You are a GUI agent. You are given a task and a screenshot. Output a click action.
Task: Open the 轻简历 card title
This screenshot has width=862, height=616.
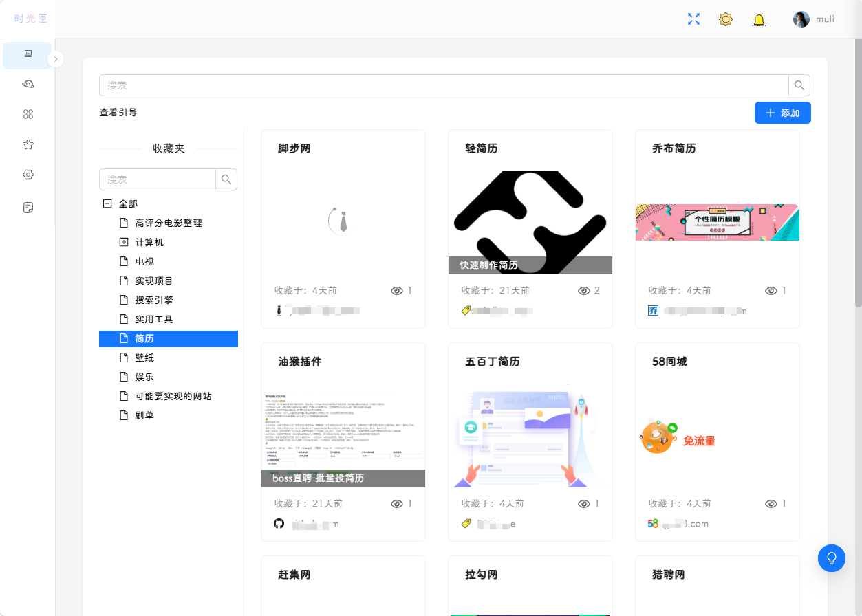482,148
